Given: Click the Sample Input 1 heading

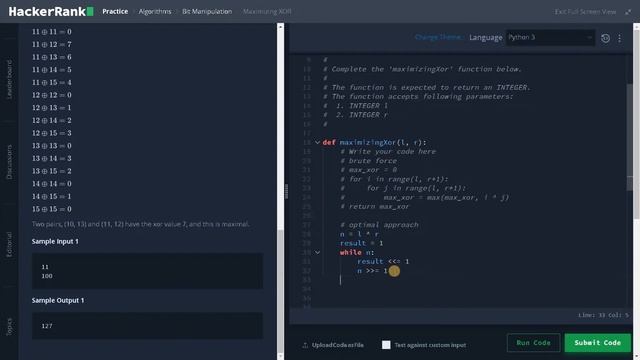Looking at the screenshot, I should coord(55,242).
